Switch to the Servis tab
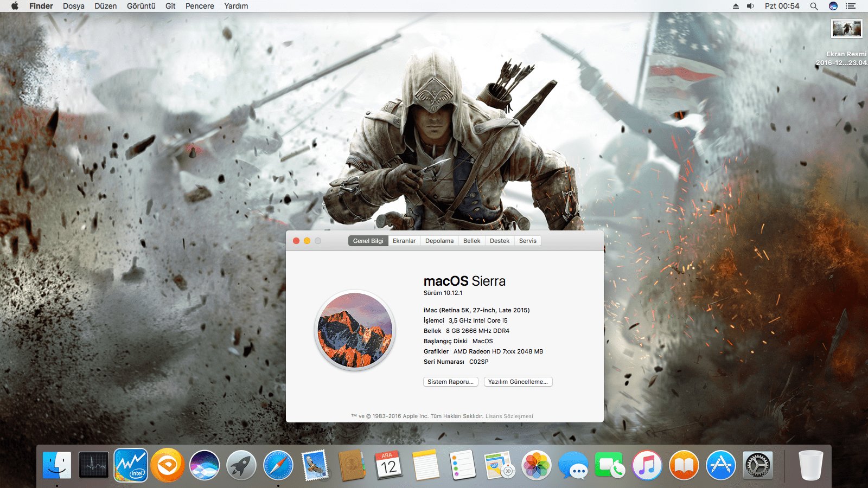 click(528, 241)
